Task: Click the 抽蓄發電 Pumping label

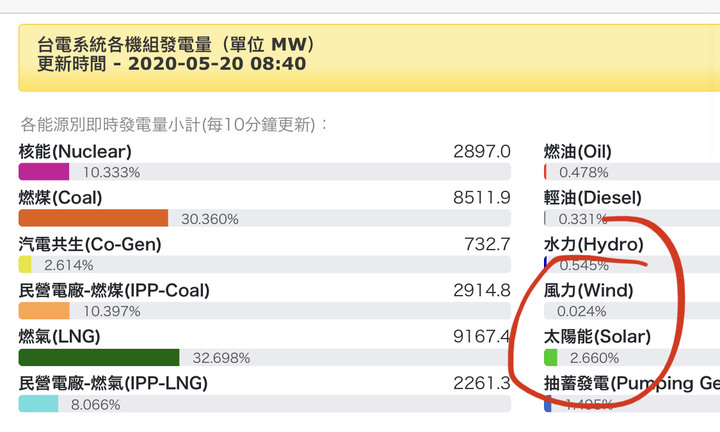Action: [x=632, y=383]
